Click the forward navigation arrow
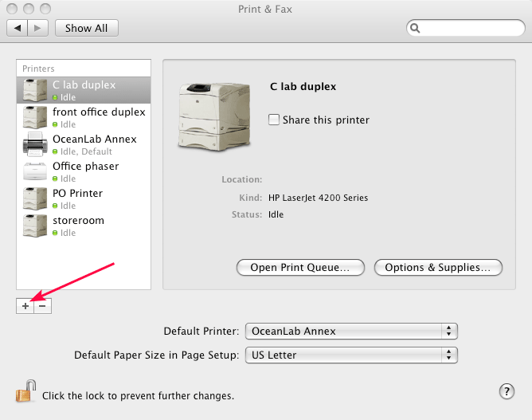Screen dimensions: 532x420 37,28
